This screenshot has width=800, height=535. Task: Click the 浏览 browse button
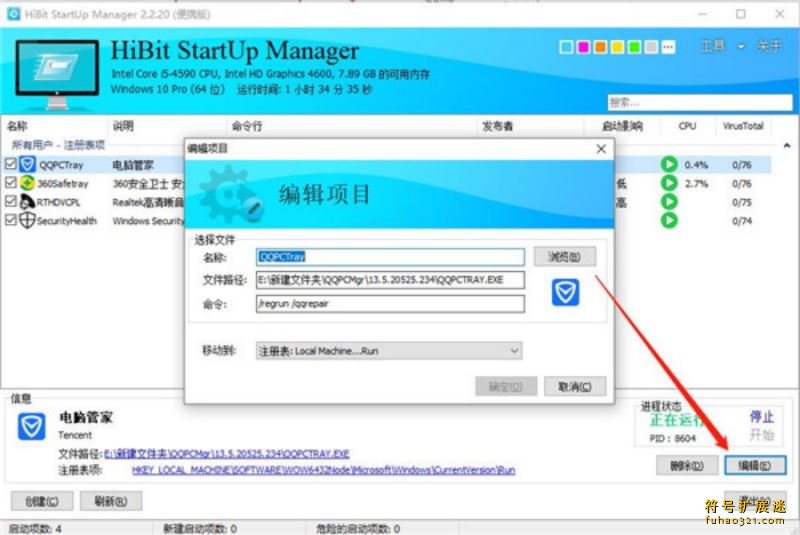(x=564, y=257)
